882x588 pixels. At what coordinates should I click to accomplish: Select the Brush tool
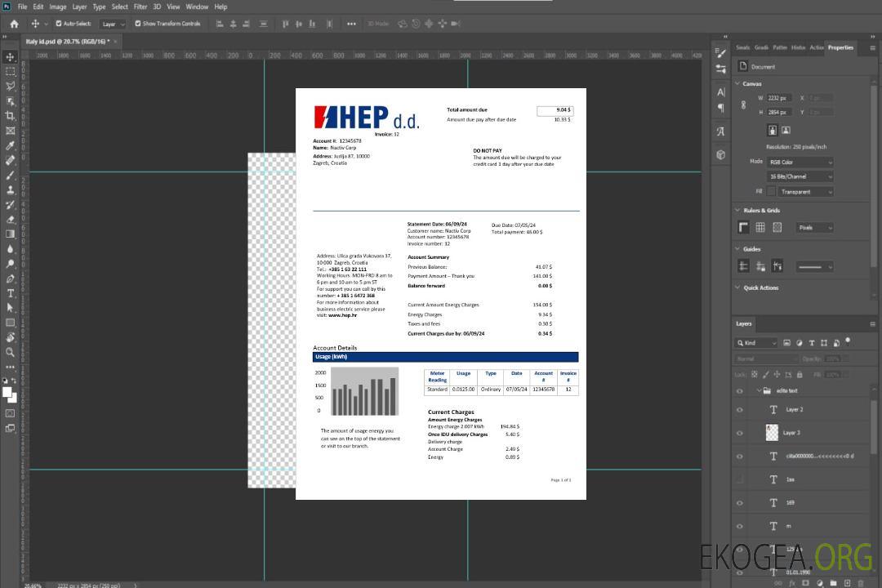pyautogui.click(x=10, y=175)
